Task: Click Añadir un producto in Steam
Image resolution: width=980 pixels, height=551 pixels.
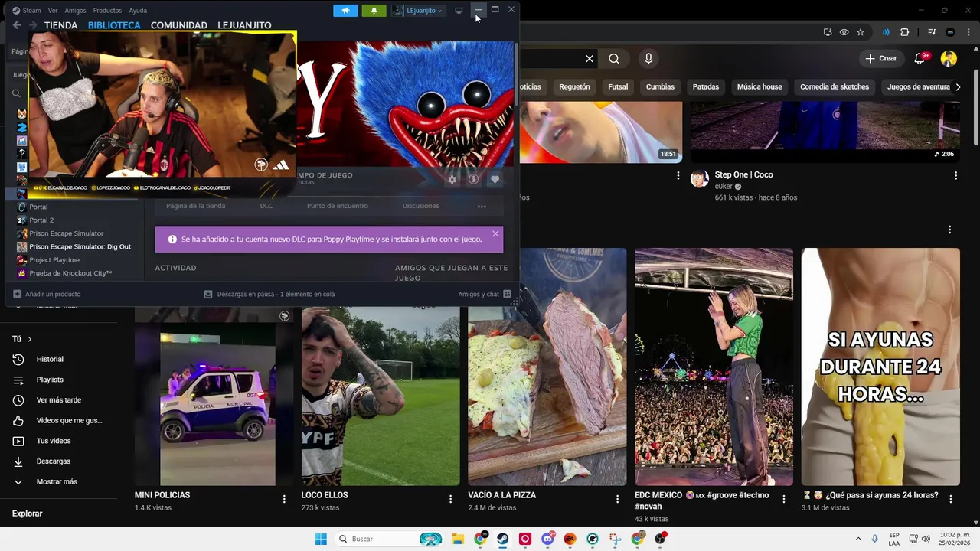Action: click(x=47, y=294)
